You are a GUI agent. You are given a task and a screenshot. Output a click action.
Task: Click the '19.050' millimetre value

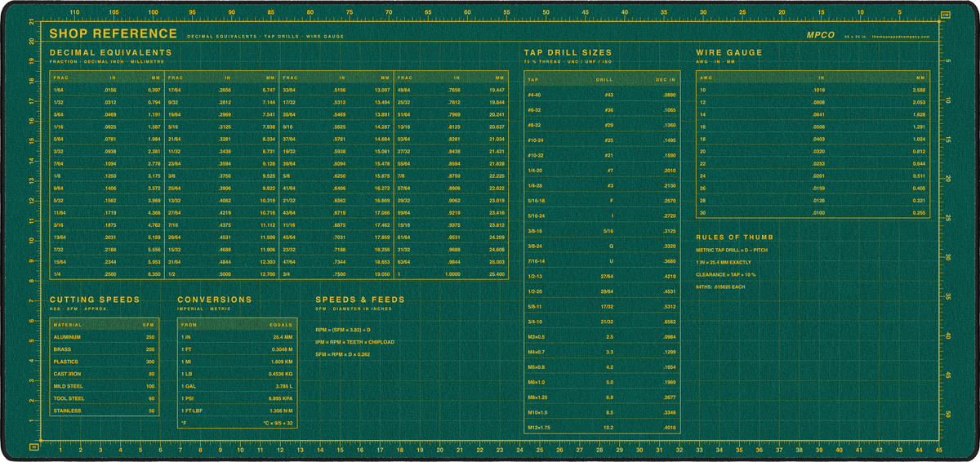tap(382, 274)
